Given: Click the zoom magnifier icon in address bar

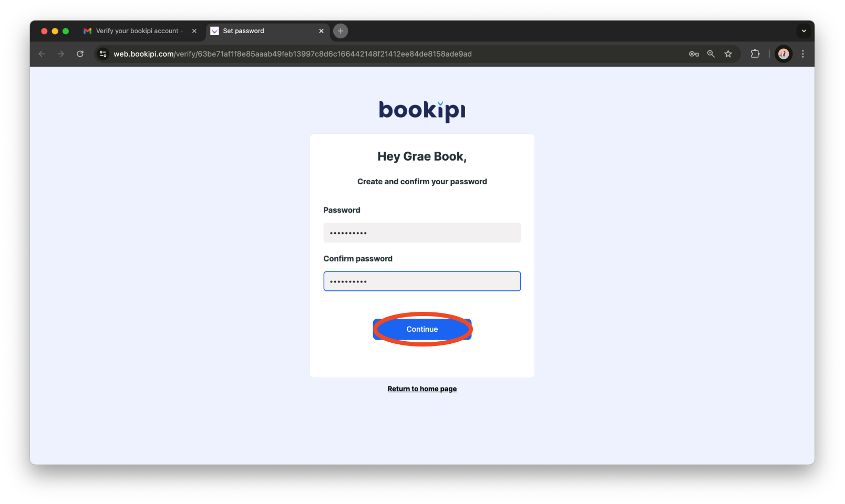Looking at the screenshot, I should coord(710,54).
